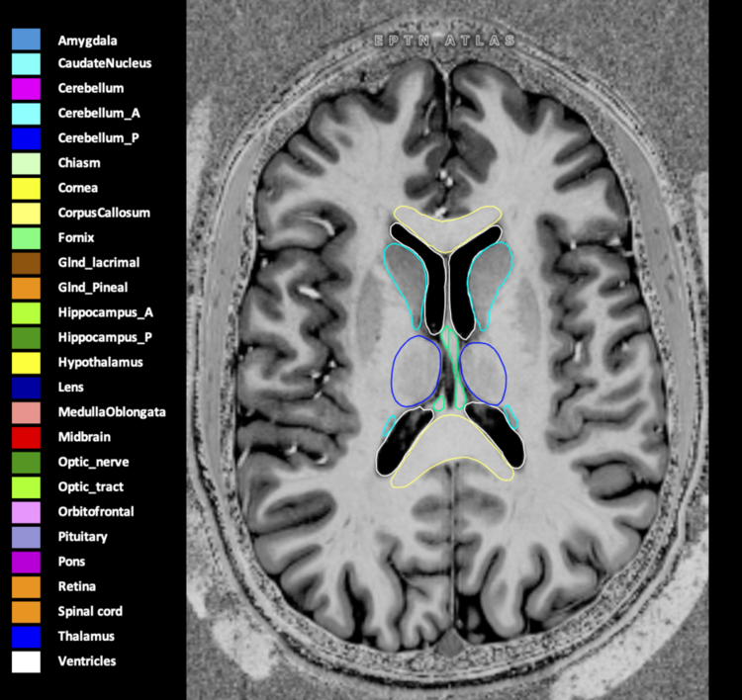The height and width of the screenshot is (700, 742).
Task: Select the Thalamus color swatch
Action: [26, 637]
